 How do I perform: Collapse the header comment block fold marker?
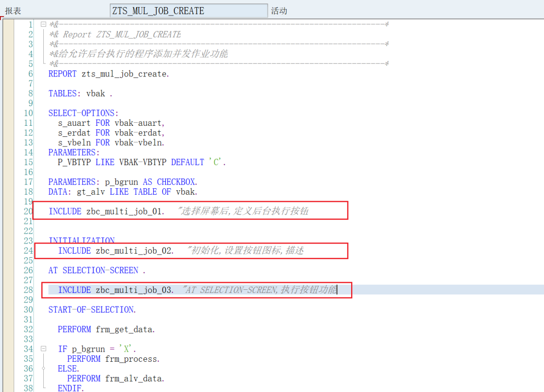tap(43, 24)
